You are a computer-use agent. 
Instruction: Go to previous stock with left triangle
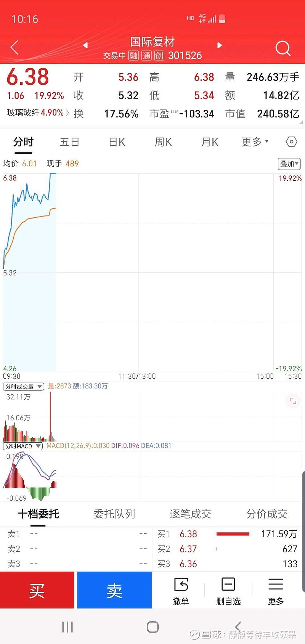[85, 45]
